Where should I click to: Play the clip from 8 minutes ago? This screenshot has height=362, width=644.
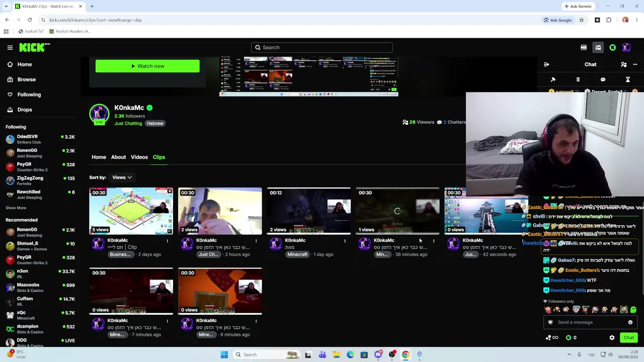(x=220, y=292)
